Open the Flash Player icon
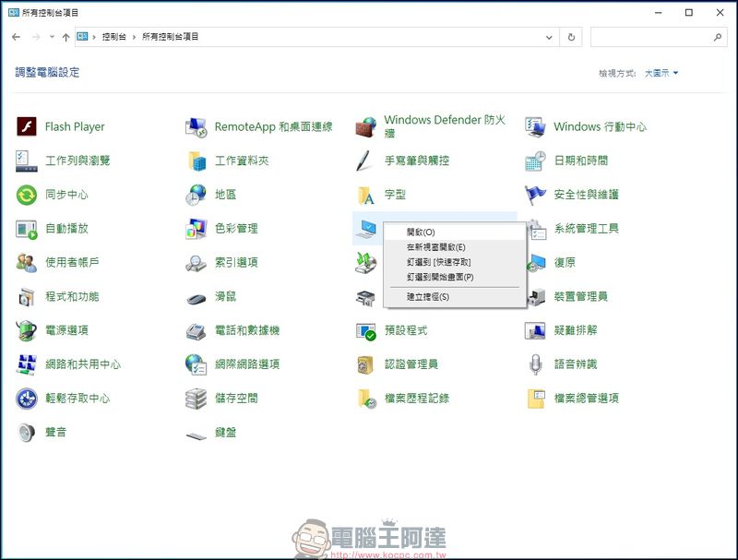This screenshot has height=560, width=738. [27, 126]
